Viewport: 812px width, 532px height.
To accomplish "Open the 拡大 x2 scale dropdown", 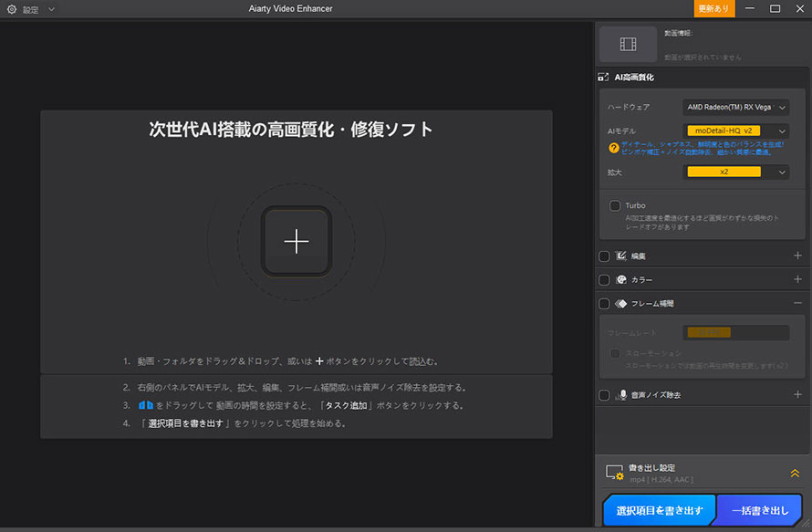I will [x=736, y=172].
